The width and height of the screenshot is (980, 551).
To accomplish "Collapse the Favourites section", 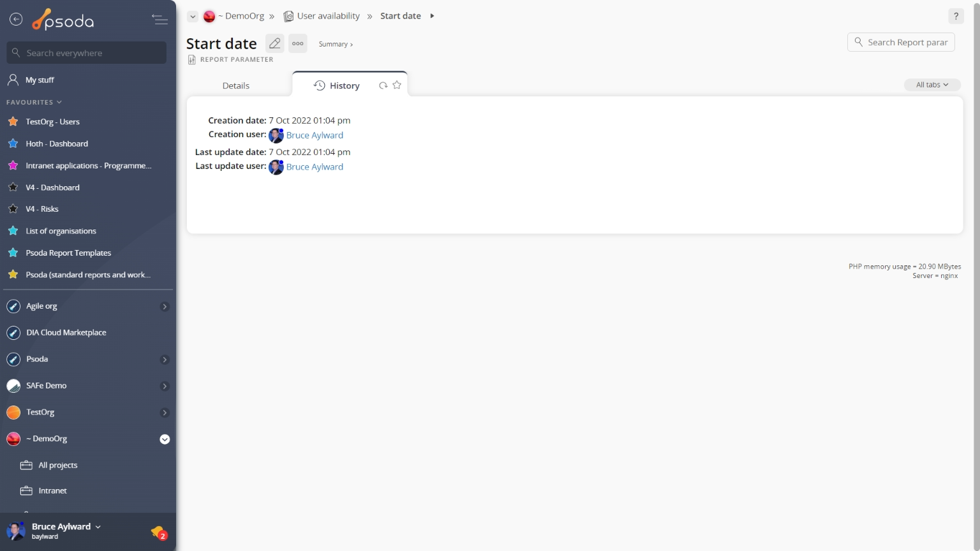I will click(34, 102).
